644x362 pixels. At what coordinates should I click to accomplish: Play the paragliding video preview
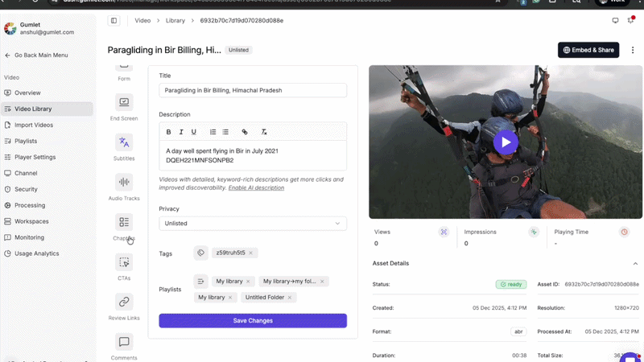pos(506,142)
